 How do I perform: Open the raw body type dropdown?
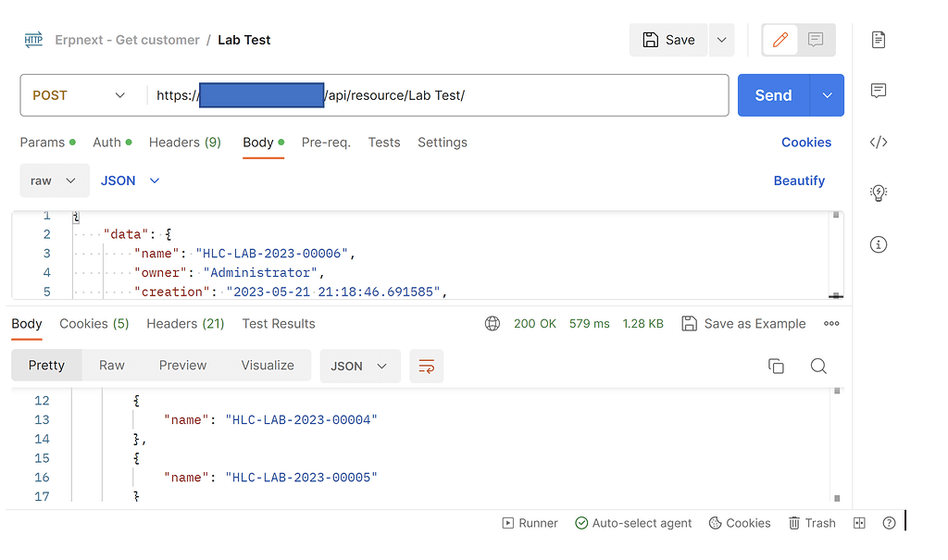[55, 180]
